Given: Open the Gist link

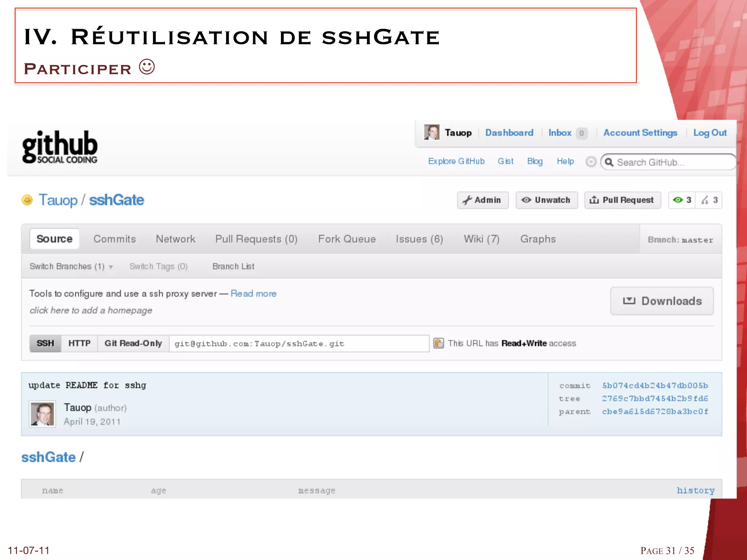Looking at the screenshot, I should (506, 161).
